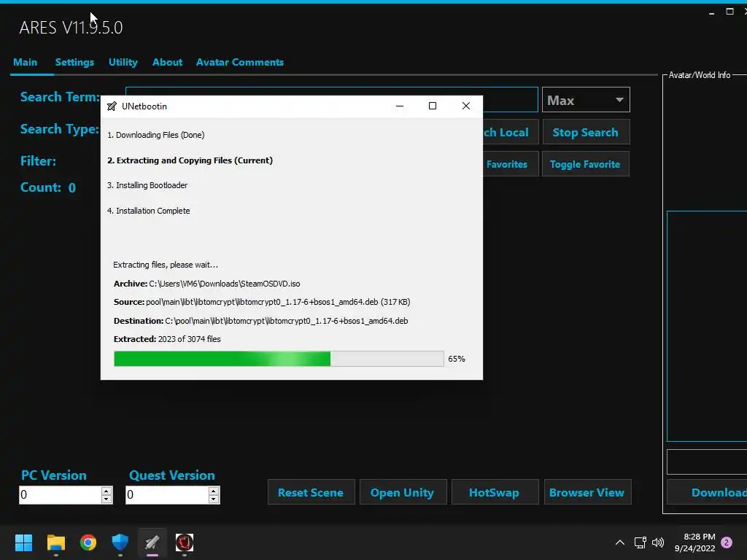Show hidden system tray icons
Screen dimensions: 747x560
[620, 542]
